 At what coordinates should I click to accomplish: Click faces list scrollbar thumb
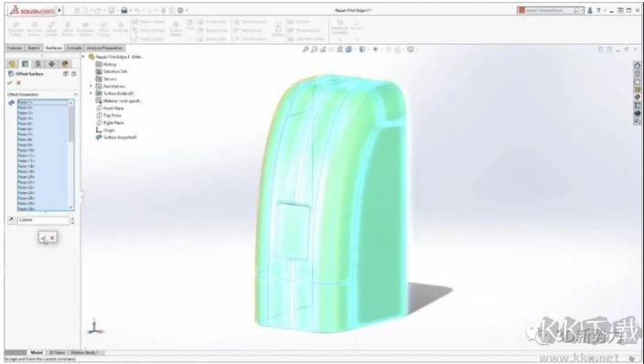tap(71, 123)
